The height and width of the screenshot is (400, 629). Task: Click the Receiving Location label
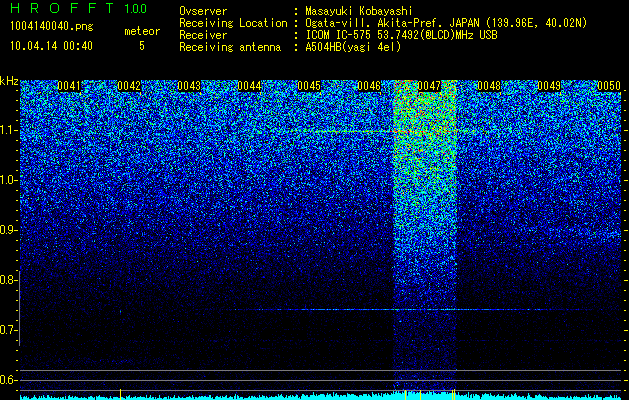coord(233,23)
